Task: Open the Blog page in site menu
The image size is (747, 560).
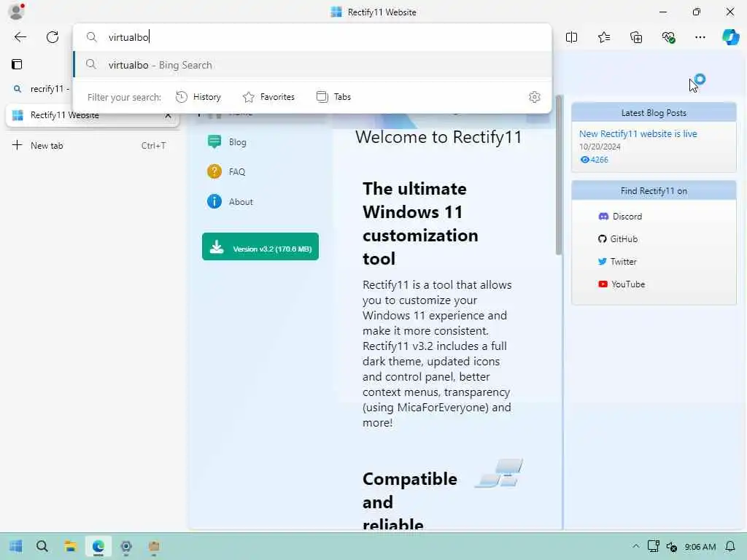Action: 237,142
